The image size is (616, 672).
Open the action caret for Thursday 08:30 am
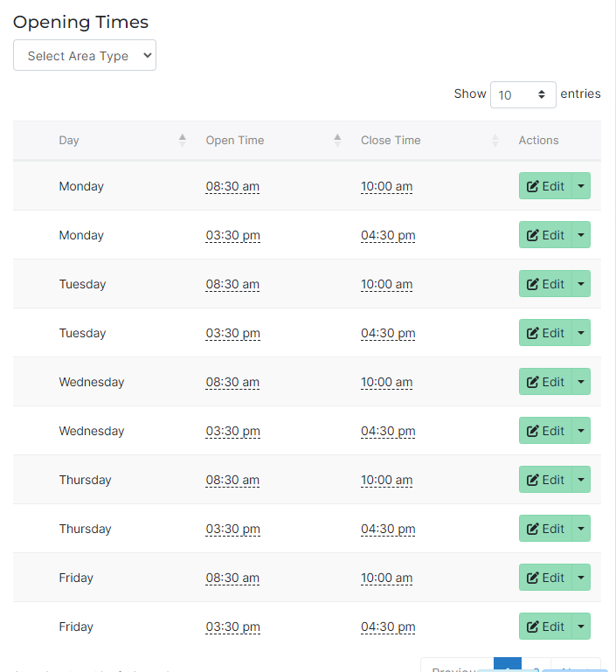click(581, 480)
